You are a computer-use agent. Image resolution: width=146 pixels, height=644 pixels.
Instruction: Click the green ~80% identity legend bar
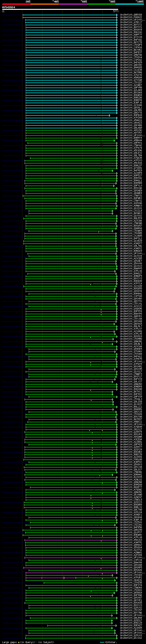pyautogui.click(x=101, y=4)
